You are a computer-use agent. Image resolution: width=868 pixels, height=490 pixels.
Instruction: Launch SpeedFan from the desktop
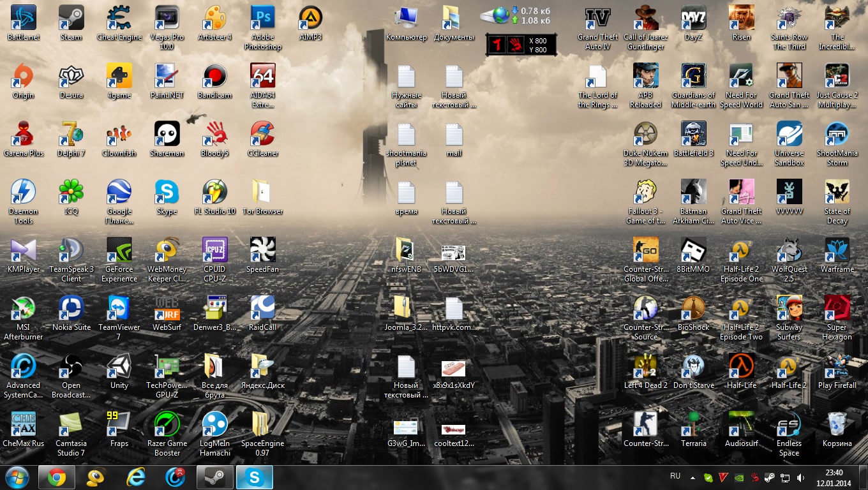pyautogui.click(x=262, y=256)
